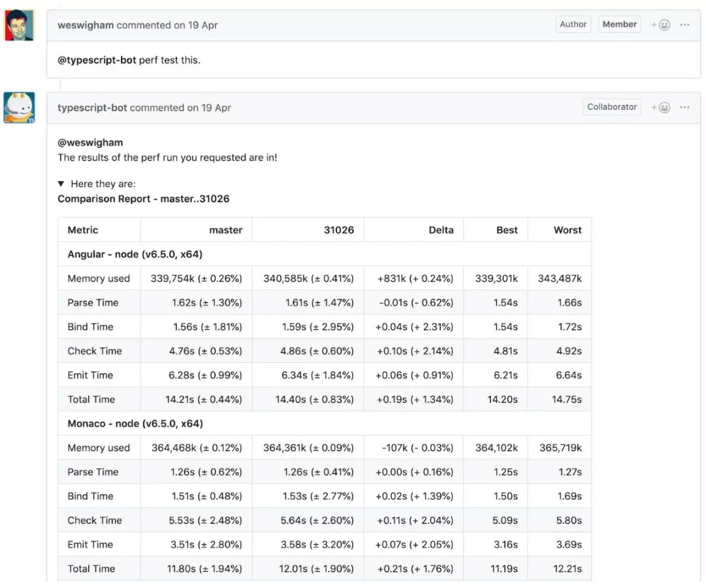Open options menu on typescript-bot's comment
The height and width of the screenshot is (588, 706).
(x=684, y=107)
